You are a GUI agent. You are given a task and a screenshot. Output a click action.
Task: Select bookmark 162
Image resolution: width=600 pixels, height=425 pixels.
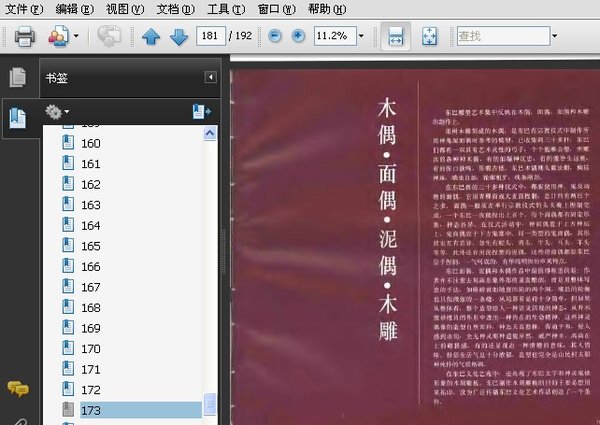click(x=91, y=185)
